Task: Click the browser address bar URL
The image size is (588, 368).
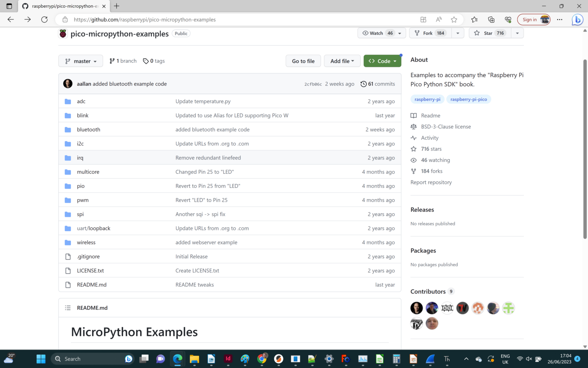Action: click(x=145, y=20)
